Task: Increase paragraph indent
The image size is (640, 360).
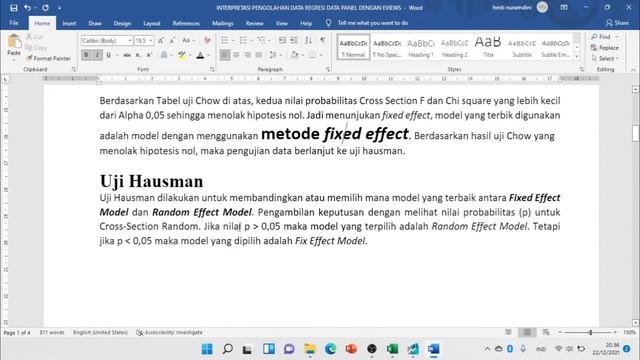Action: [293, 40]
